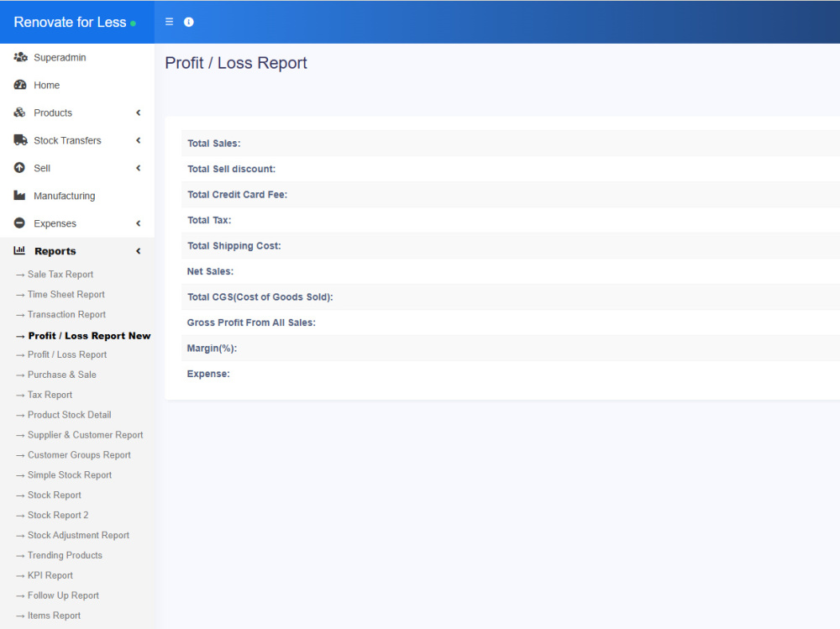Click the Stock Transfers truck icon
The image size is (840, 629).
coord(20,140)
